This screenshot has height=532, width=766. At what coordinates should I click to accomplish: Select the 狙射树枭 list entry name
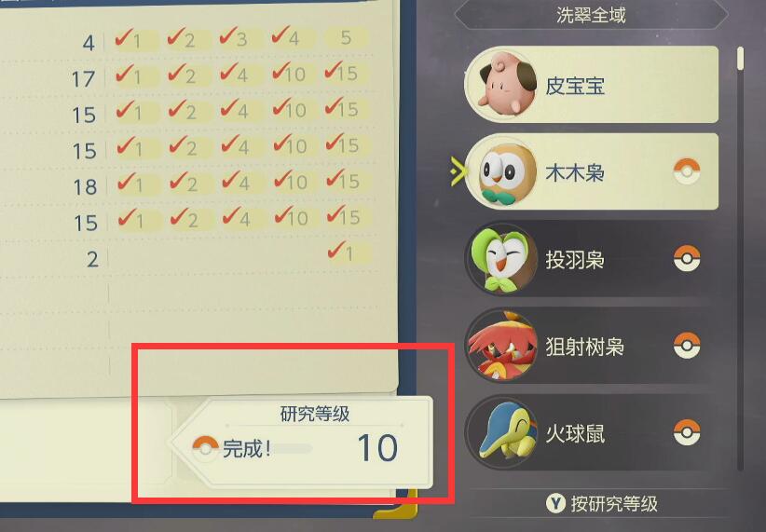tap(585, 347)
